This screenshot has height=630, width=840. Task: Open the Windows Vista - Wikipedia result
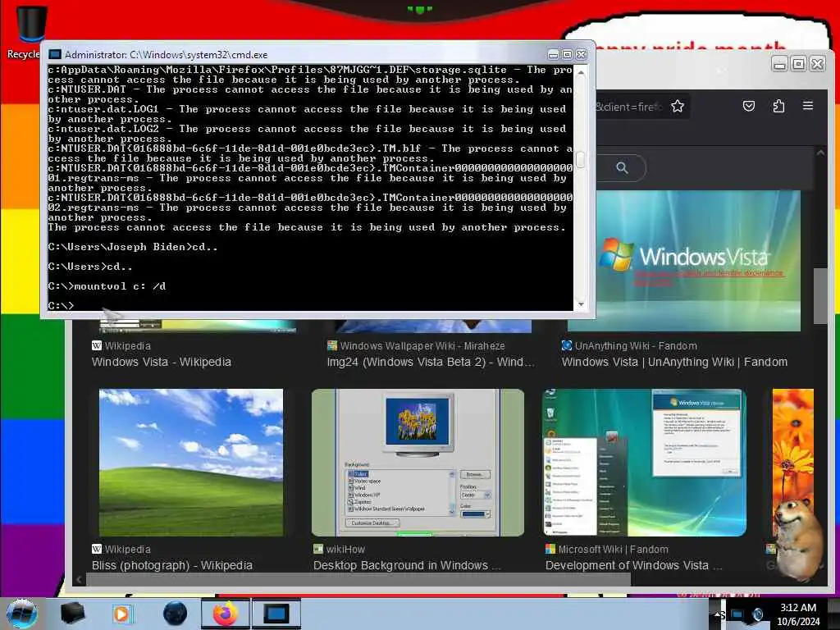pyautogui.click(x=162, y=362)
